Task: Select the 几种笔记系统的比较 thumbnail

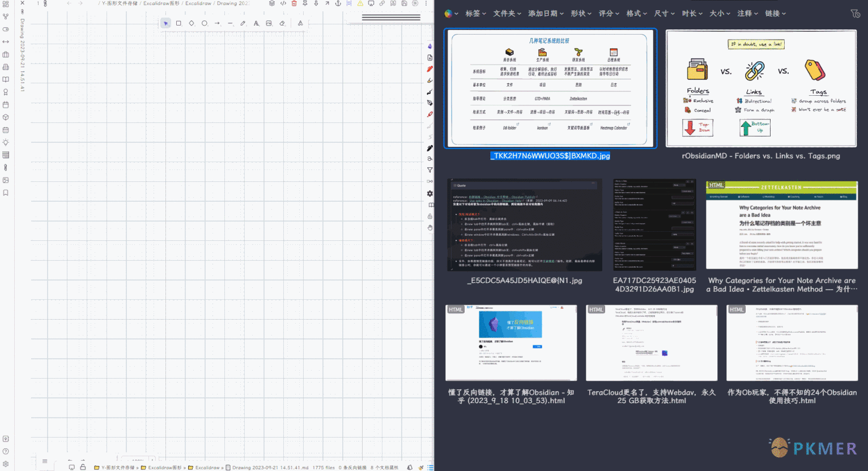Action: coord(550,88)
